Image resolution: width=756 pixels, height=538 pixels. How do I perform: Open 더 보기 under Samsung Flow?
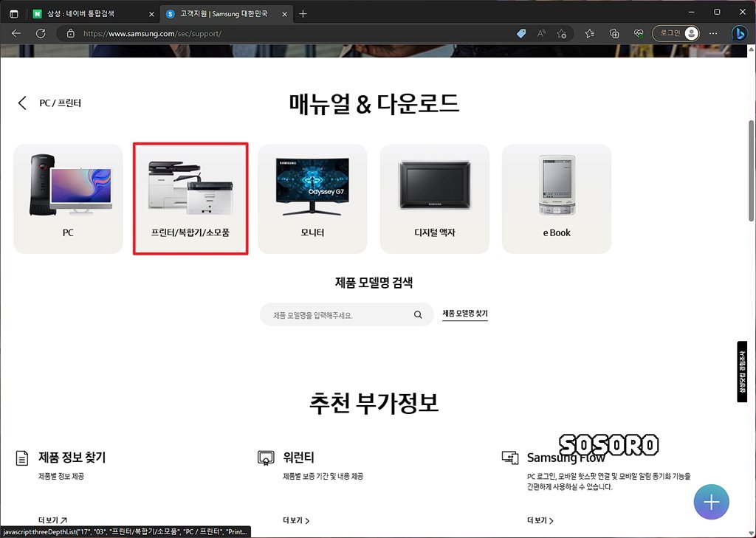coord(540,520)
